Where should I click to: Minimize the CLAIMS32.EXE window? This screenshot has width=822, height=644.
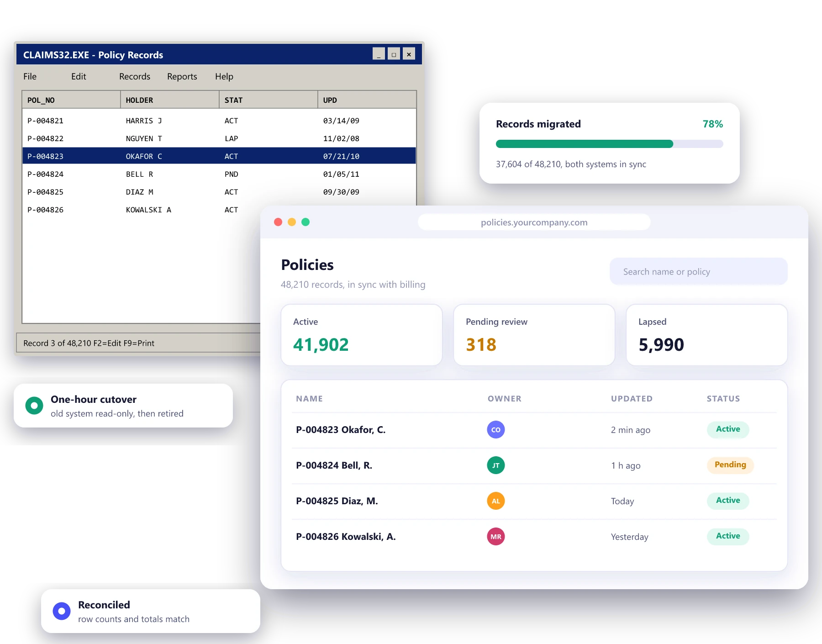[x=379, y=54]
